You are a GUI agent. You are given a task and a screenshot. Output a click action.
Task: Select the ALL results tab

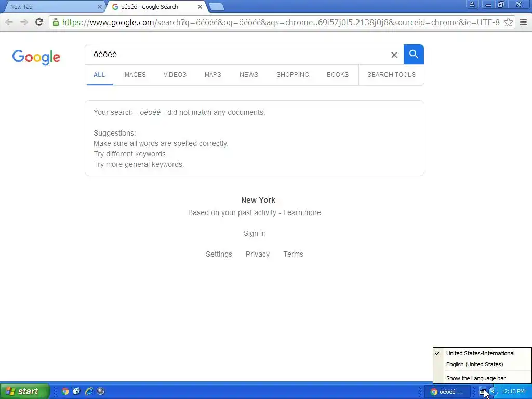click(99, 75)
